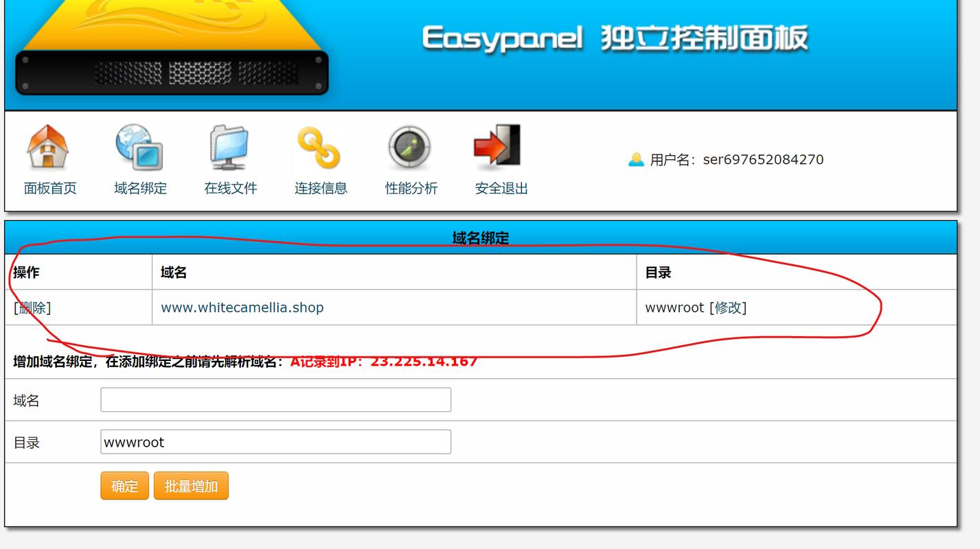Click the Easypanel 独立控制面板 banner title

[x=615, y=38]
